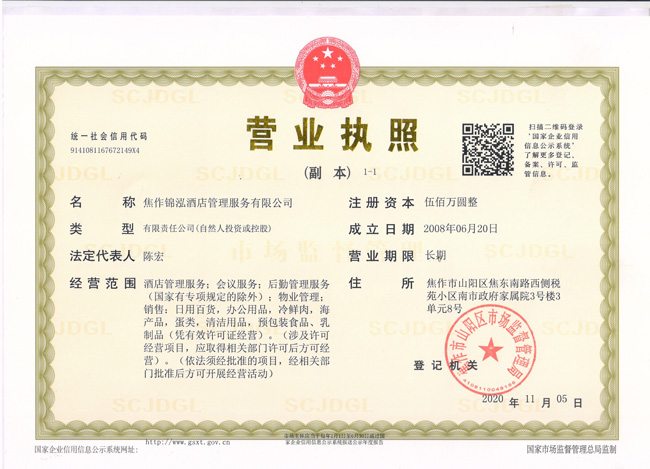Click the 住所 address text block

(502, 299)
